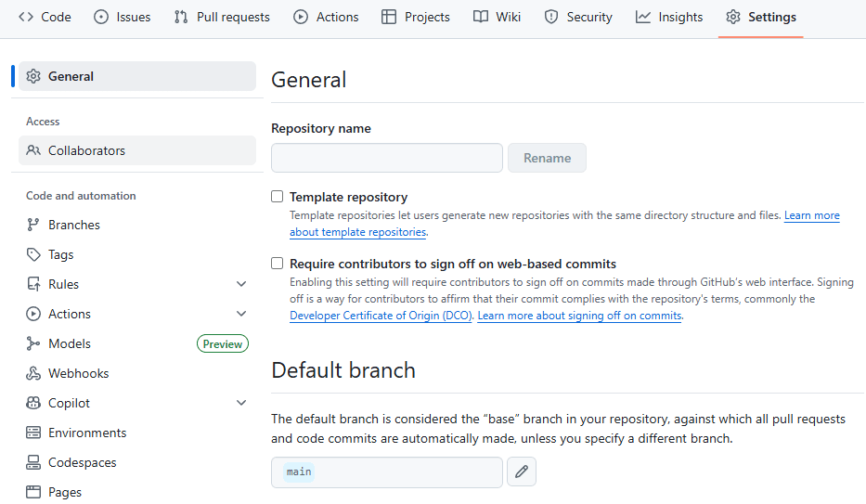Click the Rules sidebar icon
866x504 pixels.
pyautogui.click(x=33, y=284)
